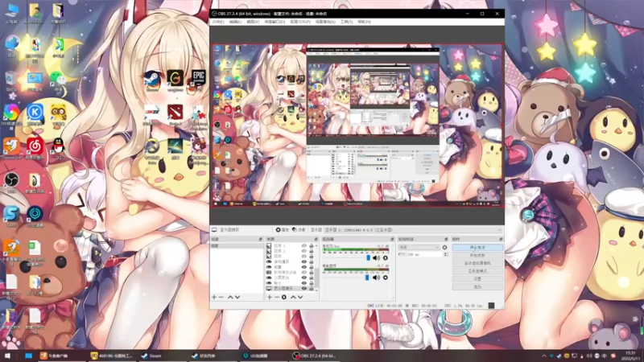Open Epic Games shortcut on the desktop
644x362 pixels.
tap(198, 79)
